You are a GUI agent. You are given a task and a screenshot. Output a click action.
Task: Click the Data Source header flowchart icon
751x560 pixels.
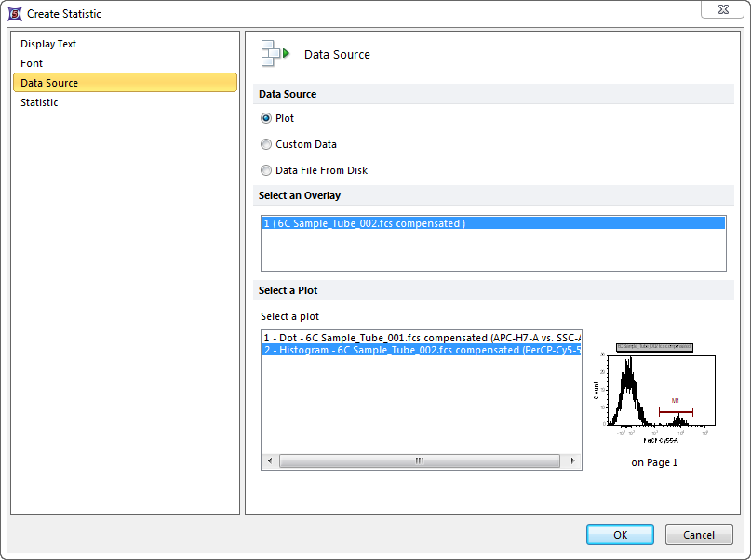[x=275, y=54]
